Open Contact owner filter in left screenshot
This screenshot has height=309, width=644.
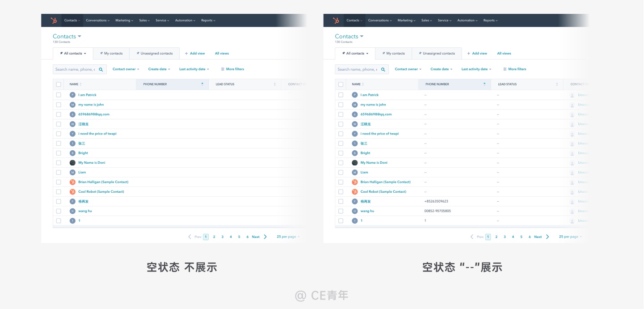coord(126,69)
